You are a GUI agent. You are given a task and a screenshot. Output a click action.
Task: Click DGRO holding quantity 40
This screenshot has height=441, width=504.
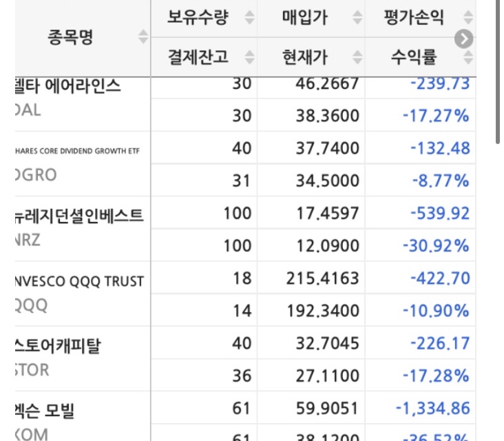(242, 148)
